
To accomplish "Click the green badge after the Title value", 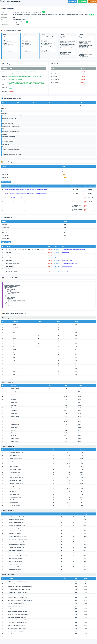I will coord(43,12).
